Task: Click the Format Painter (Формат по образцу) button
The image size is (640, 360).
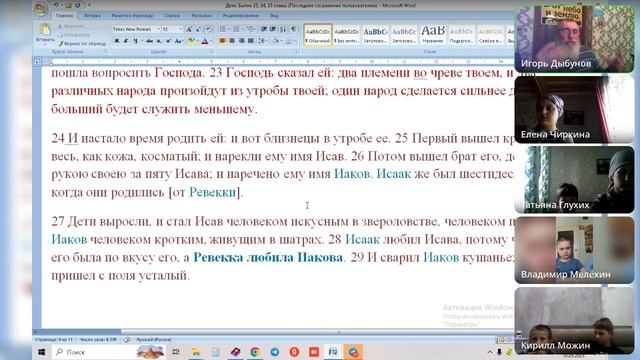Action: point(82,43)
